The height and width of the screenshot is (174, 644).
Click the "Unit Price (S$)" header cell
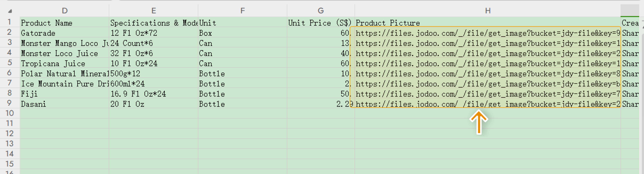pyautogui.click(x=320, y=23)
